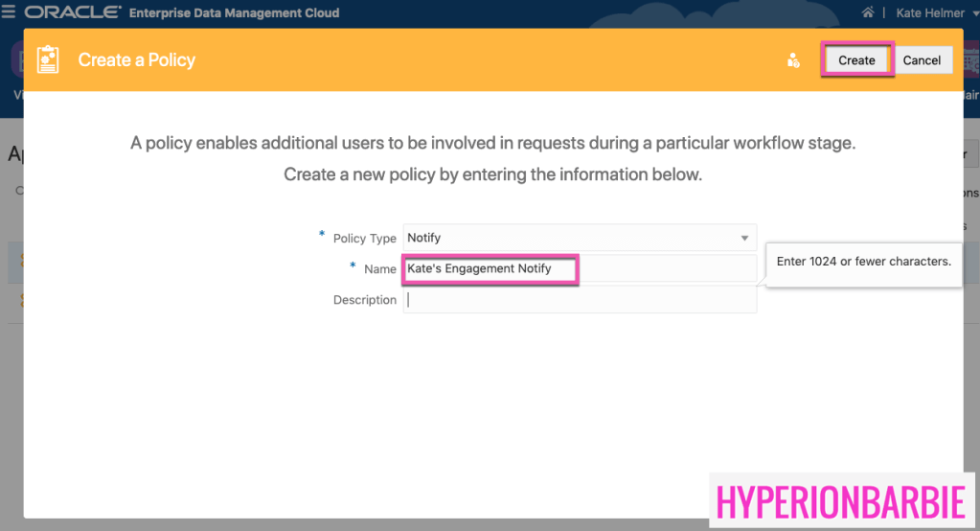The height and width of the screenshot is (531, 980).
Task: Click the Policy Type field label
Action: (364, 238)
